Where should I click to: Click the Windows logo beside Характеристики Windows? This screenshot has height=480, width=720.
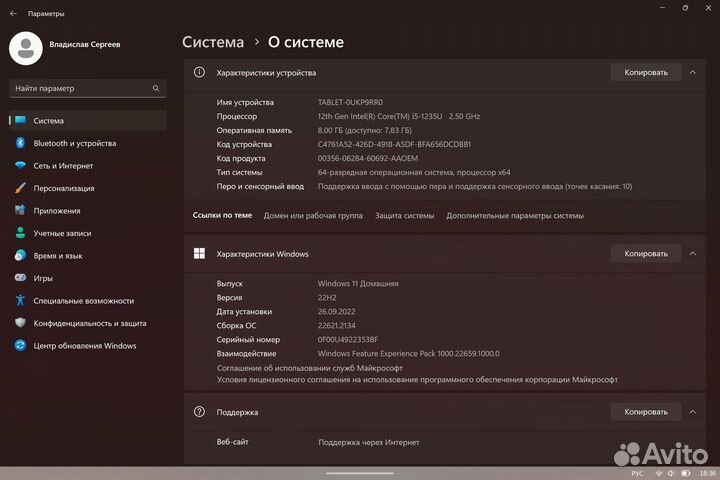pyautogui.click(x=199, y=254)
